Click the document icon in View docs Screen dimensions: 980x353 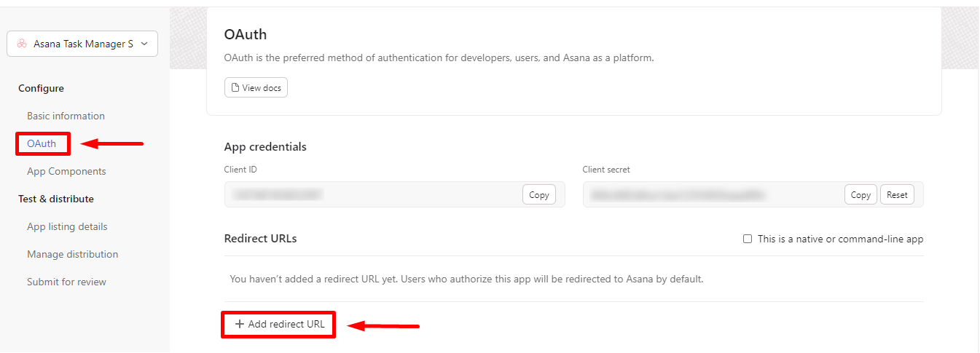coord(235,87)
